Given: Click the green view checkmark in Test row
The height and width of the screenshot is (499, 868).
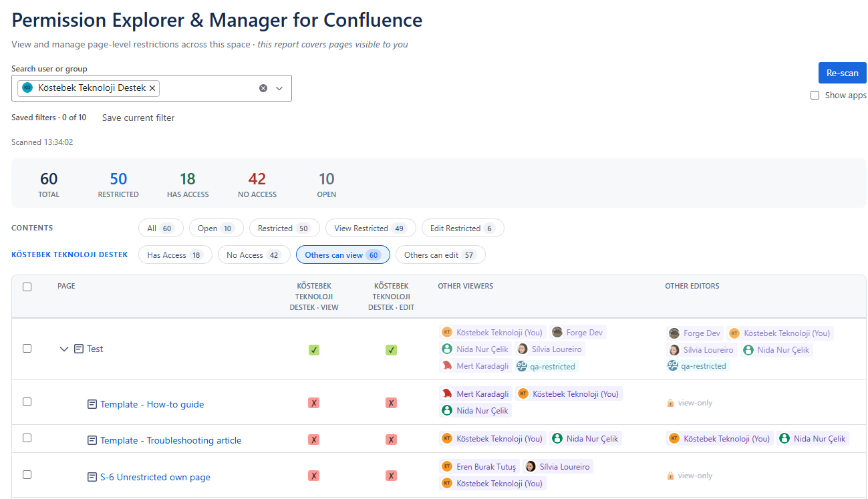Looking at the screenshot, I should tap(314, 349).
